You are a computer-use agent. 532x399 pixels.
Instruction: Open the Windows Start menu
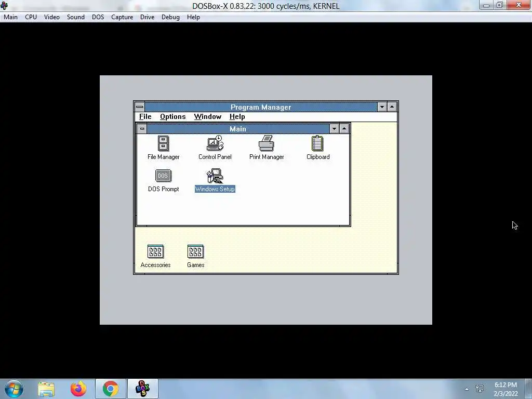(x=14, y=389)
